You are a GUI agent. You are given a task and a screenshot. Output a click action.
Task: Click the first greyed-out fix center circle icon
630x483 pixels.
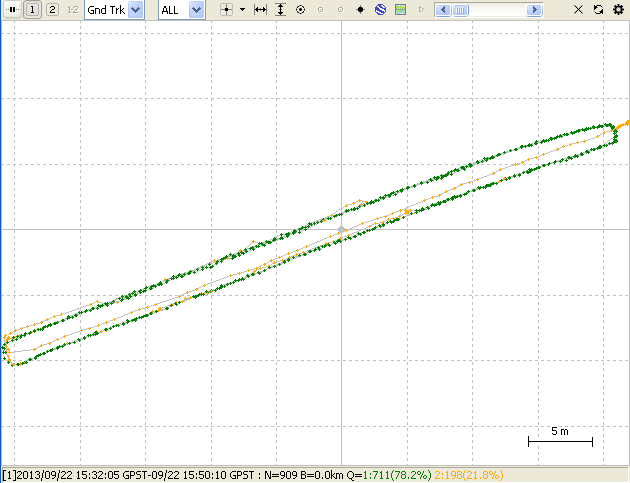(x=321, y=10)
